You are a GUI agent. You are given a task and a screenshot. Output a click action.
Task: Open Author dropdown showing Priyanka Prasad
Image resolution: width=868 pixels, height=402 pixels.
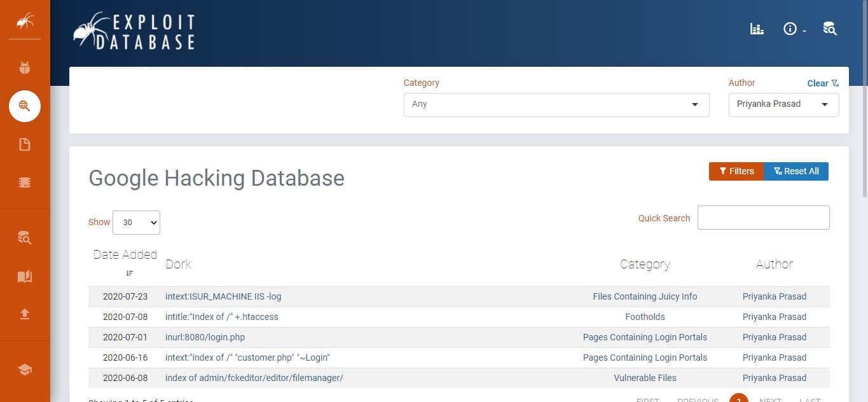(783, 104)
